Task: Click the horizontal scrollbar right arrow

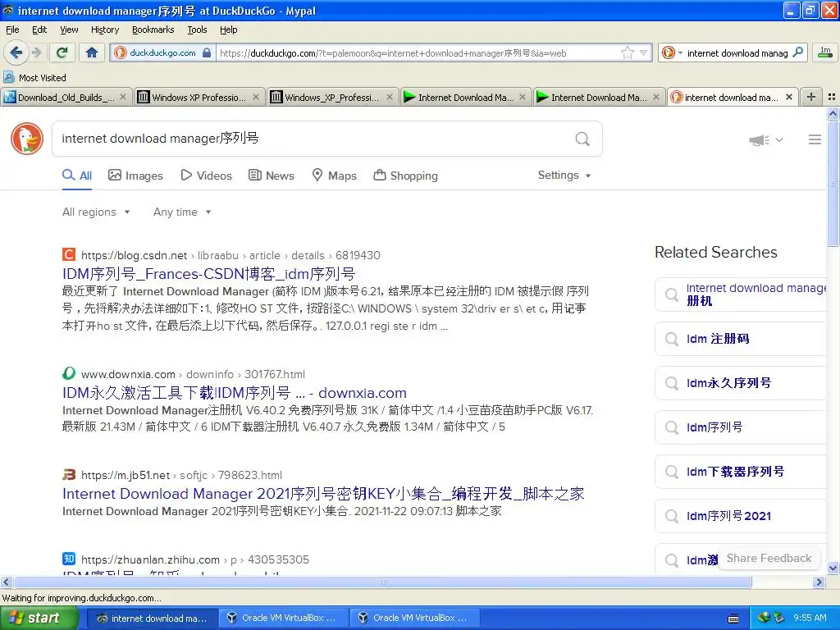Action: tap(819, 582)
